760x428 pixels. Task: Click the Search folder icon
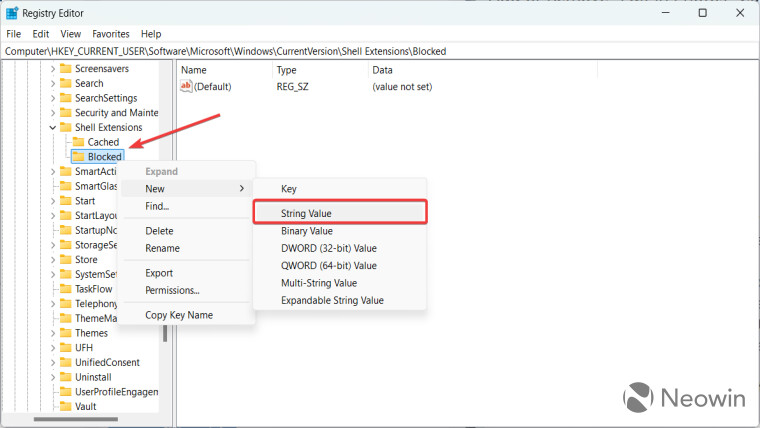[65, 83]
